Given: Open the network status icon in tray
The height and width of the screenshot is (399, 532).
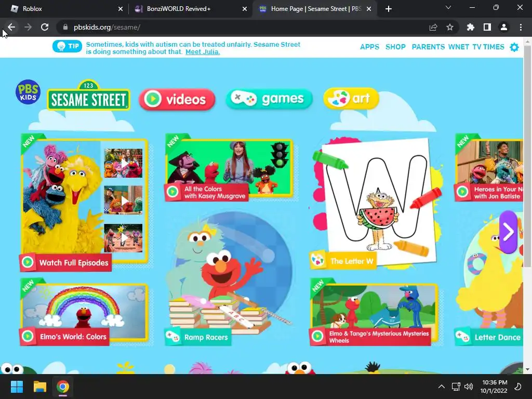Looking at the screenshot, I should (x=456, y=387).
